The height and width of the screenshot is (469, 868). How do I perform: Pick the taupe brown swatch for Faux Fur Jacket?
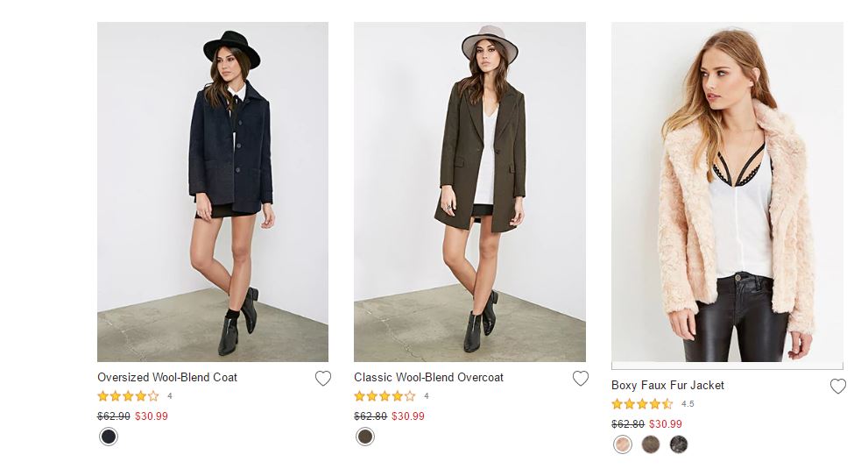tap(651, 444)
